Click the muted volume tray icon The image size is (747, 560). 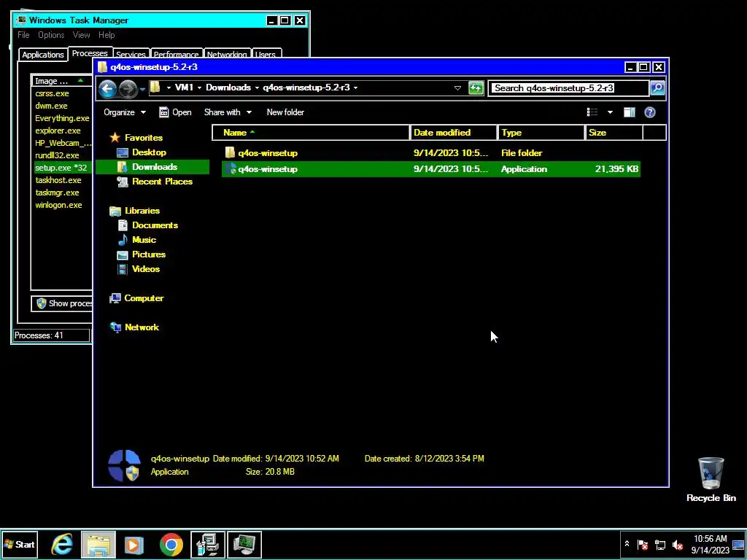coord(678,545)
